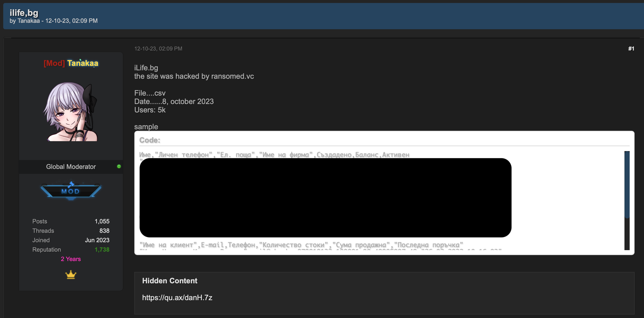Click the code block vertical scrollbar

627,200
